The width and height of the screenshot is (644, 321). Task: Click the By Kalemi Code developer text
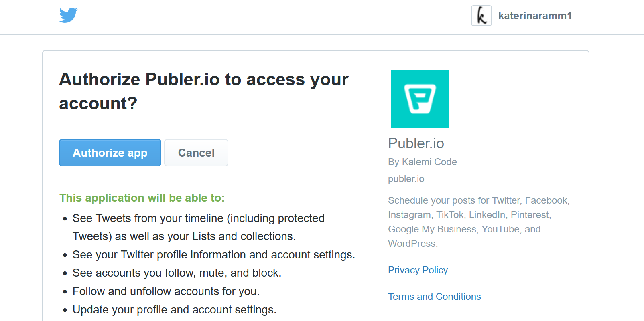point(423,162)
